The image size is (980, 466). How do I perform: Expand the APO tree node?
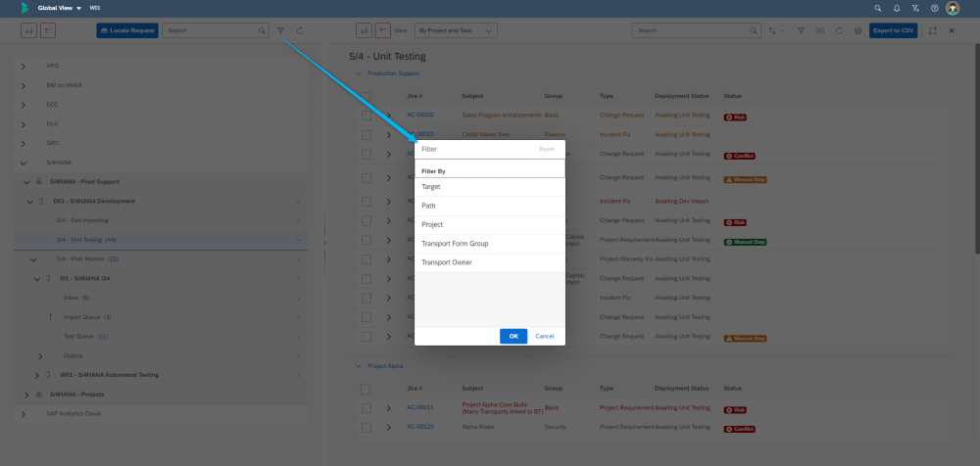[24, 67]
